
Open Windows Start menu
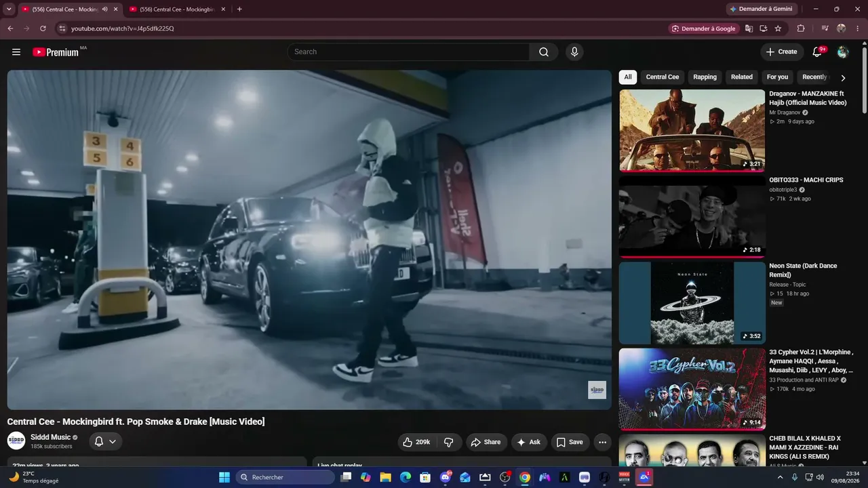224,477
